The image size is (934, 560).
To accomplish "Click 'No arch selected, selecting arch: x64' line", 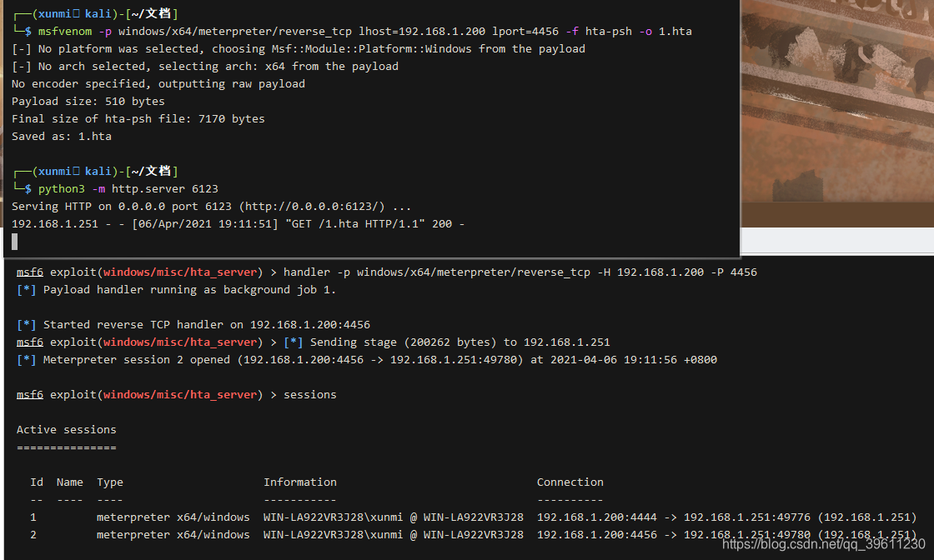I will 205,67.
